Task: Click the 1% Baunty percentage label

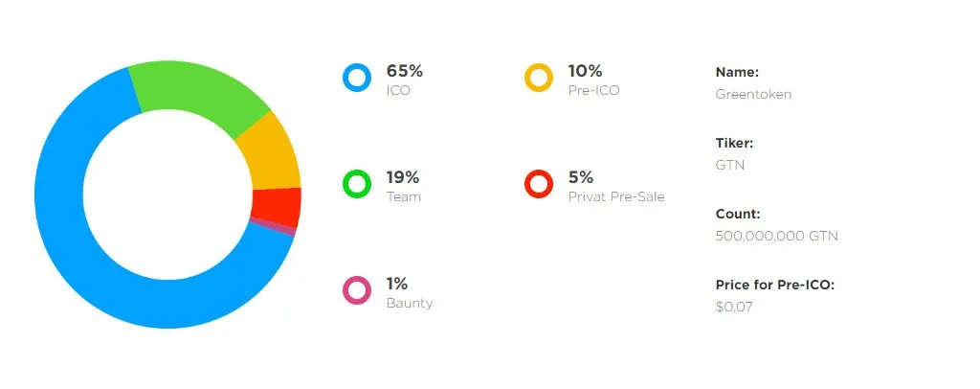Action: [397, 284]
